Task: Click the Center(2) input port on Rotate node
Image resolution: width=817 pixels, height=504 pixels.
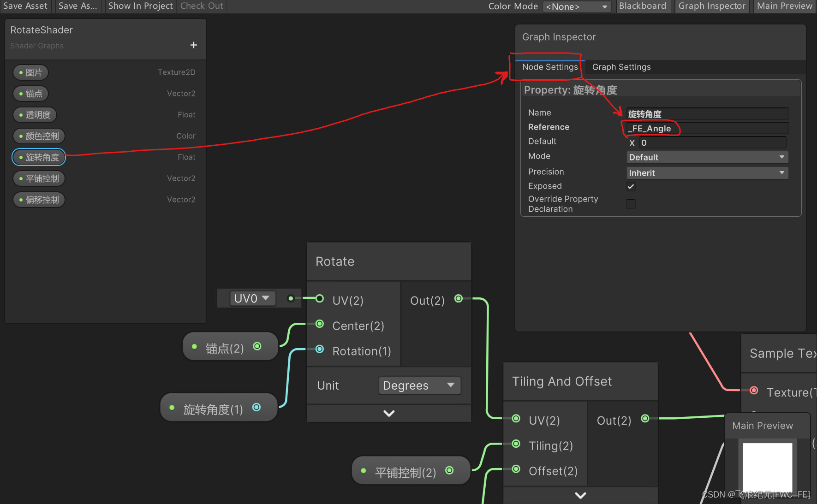Action: (x=320, y=324)
